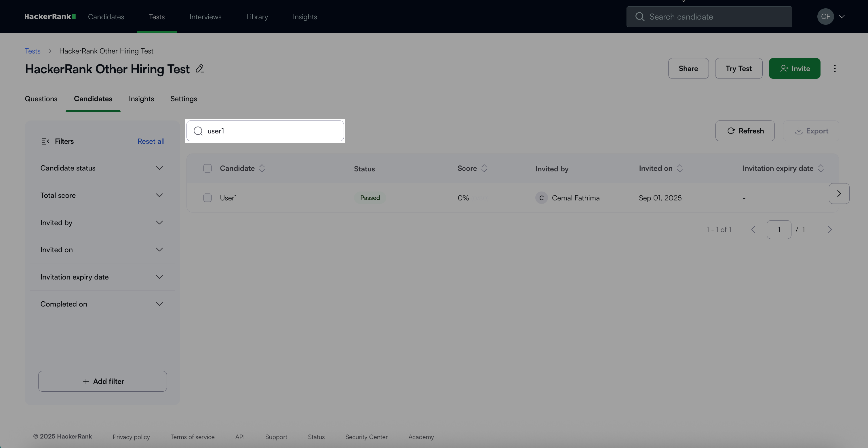Viewport: 868px width, 448px height.
Task: Sort by Invitation expiry date column arrows
Action: pyautogui.click(x=821, y=168)
